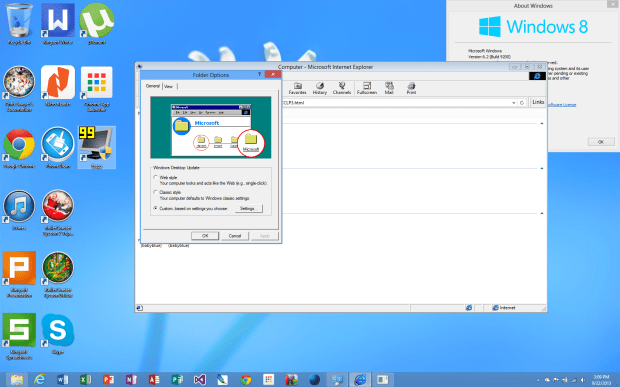620x387 pixels.
Task: Click the Links button on the address bar
Action: point(538,102)
